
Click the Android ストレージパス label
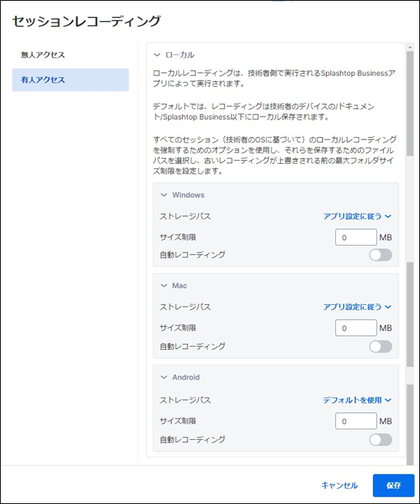click(x=185, y=400)
